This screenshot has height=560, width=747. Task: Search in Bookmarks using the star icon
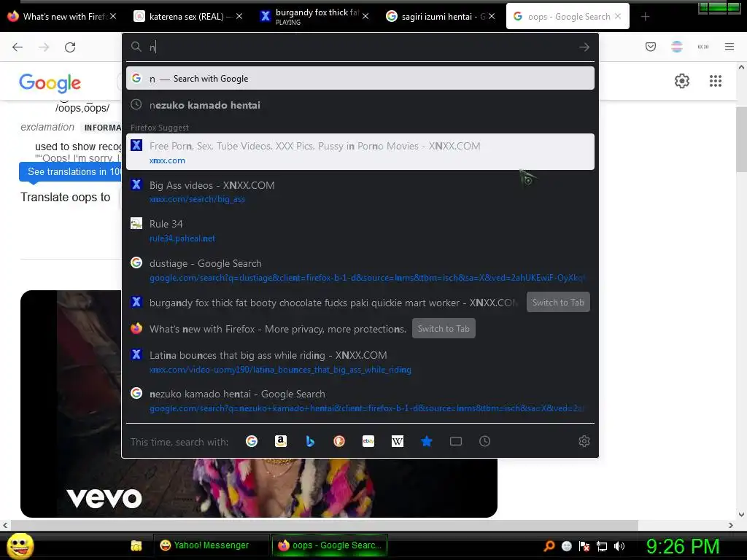pyautogui.click(x=426, y=441)
